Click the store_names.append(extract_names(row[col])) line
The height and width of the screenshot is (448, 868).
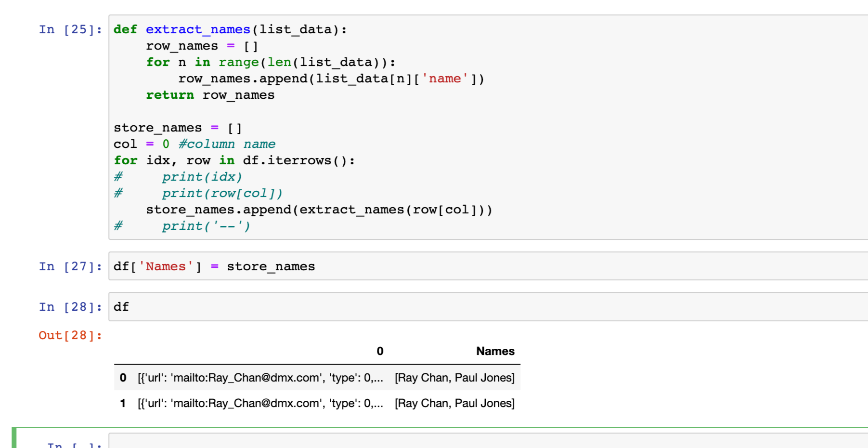[319, 210]
